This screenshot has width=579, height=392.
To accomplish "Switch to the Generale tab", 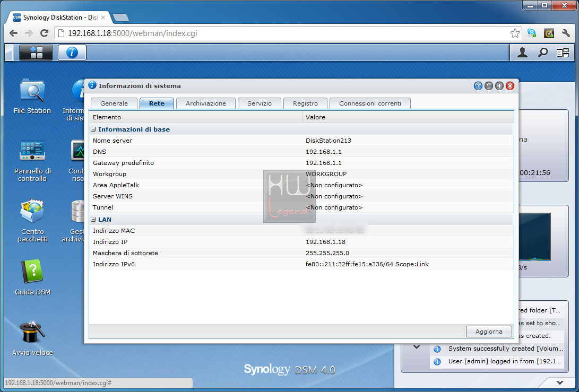I will point(114,103).
